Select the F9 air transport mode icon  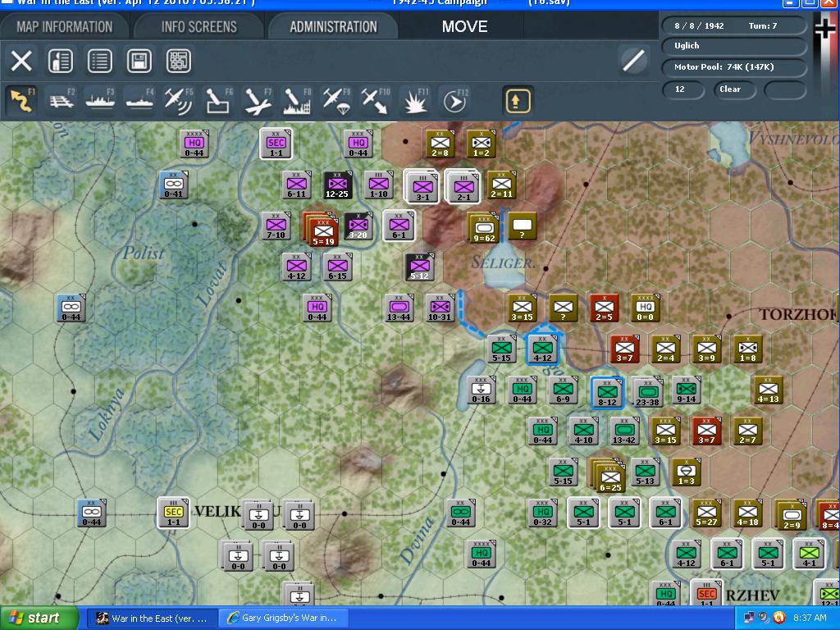336,101
